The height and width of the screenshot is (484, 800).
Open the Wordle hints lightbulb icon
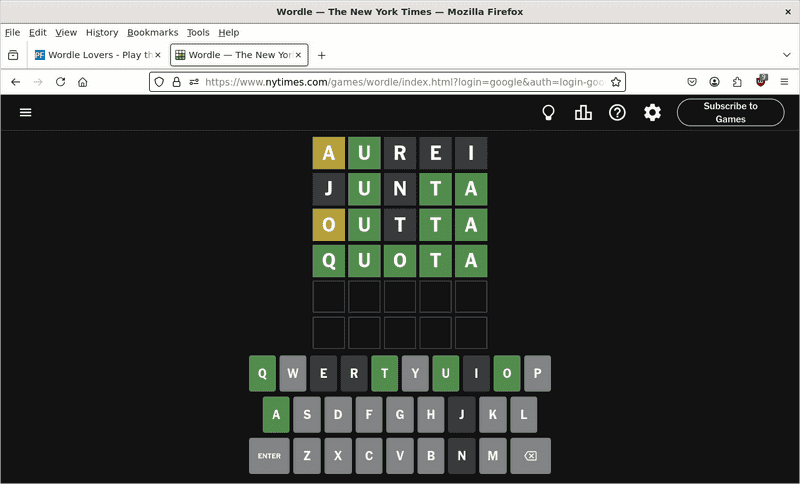tap(548, 113)
